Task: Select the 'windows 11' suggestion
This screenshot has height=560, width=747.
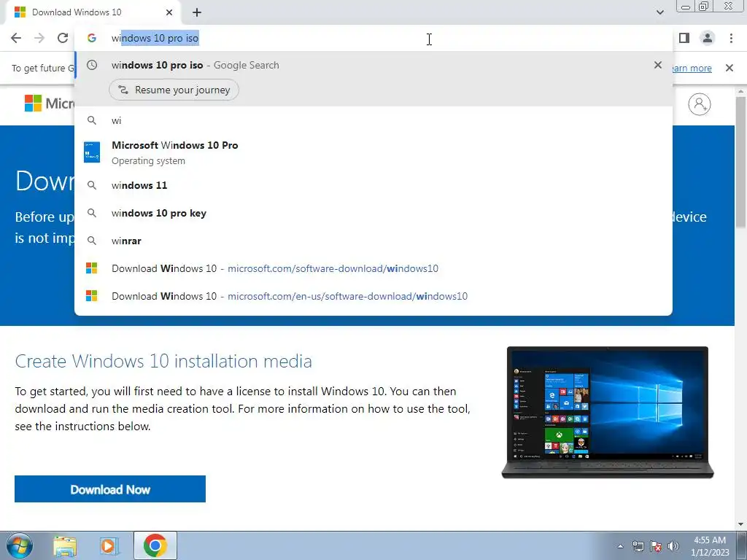Action: pyautogui.click(x=373, y=185)
